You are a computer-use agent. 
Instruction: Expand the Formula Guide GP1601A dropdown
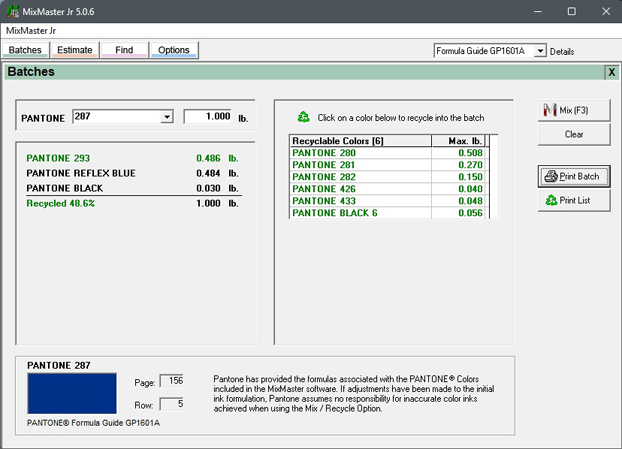point(540,51)
